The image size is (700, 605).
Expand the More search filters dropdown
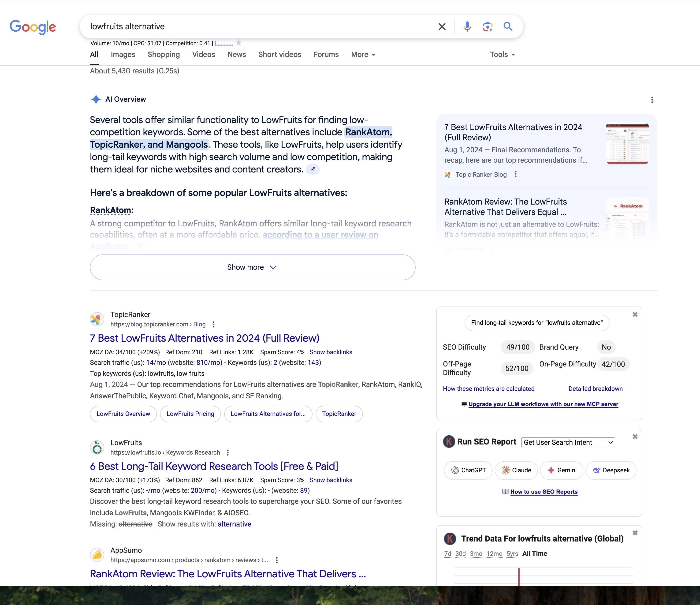(x=363, y=54)
